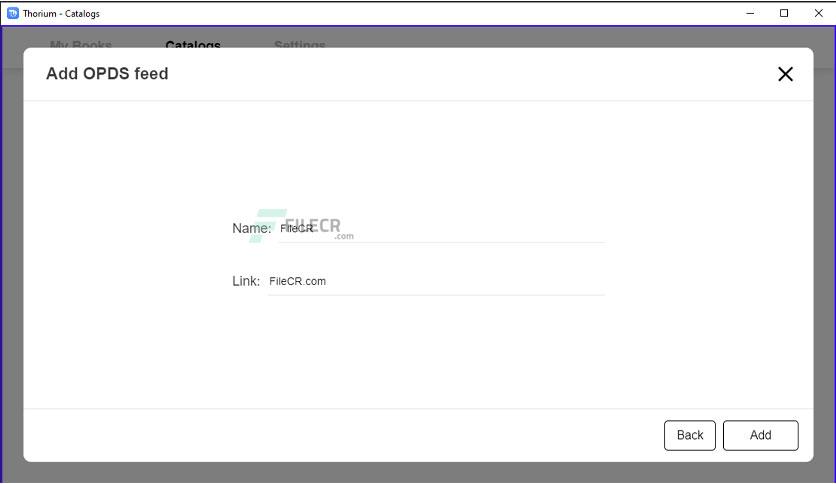The height and width of the screenshot is (484, 836).
Task: Close the Add OPDS feed dialog
Action: tap(785, 74)
